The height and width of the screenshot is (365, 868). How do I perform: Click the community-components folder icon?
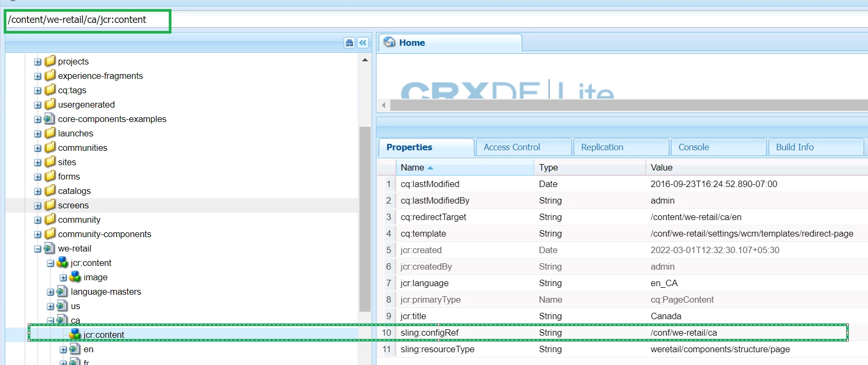[x=50, y=233]
